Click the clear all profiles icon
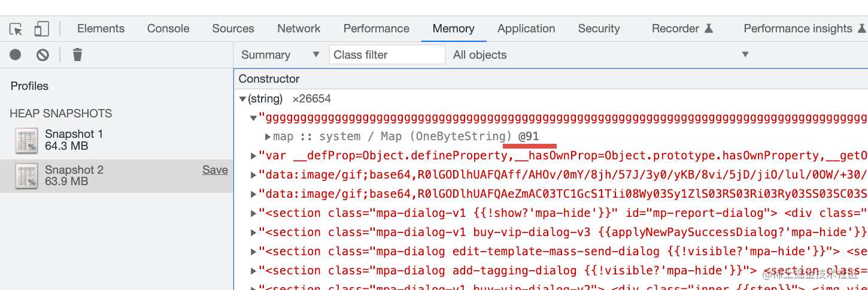Viewport: 868px width, 290px height. (43, 55)
